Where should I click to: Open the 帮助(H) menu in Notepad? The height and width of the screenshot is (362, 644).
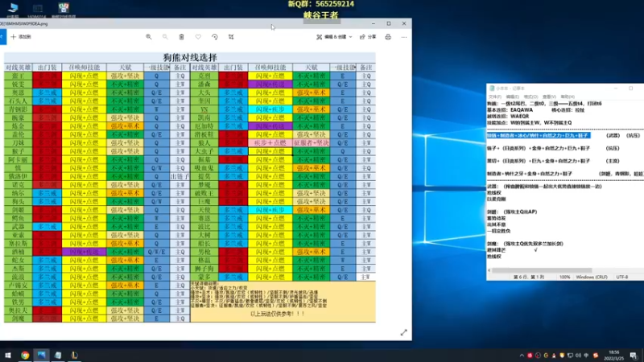568,97
